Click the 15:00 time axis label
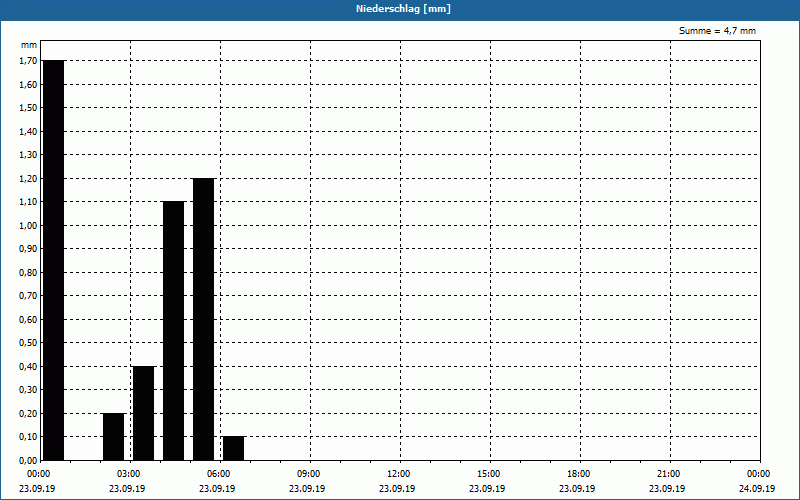The image size is (800, 500). coord(489,474)
